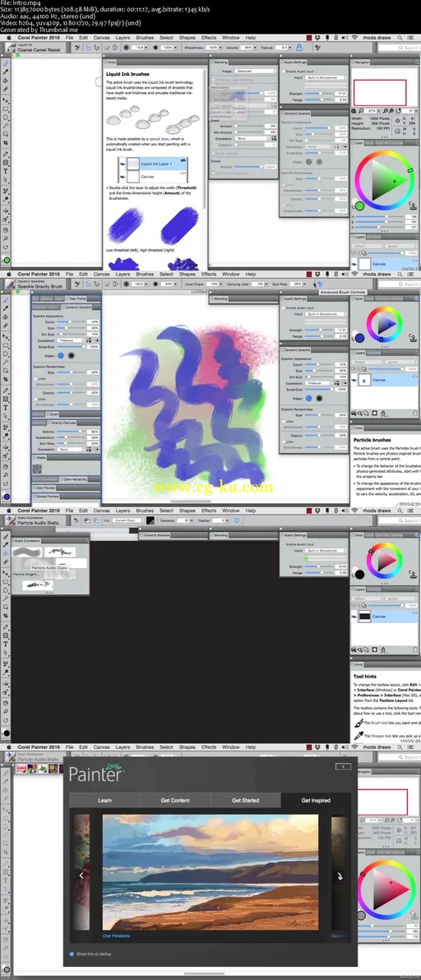
Task: Click the seascape painting in the welcome dialog
Action: point(210,871)
